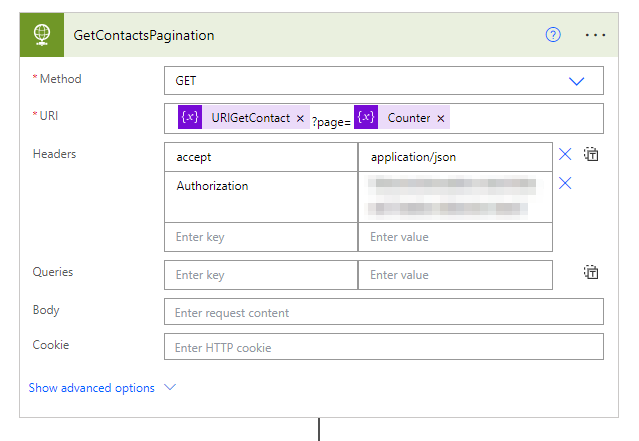Expand the Method dropdown
This screenshot has width=639, height=441.
(576, 81)
